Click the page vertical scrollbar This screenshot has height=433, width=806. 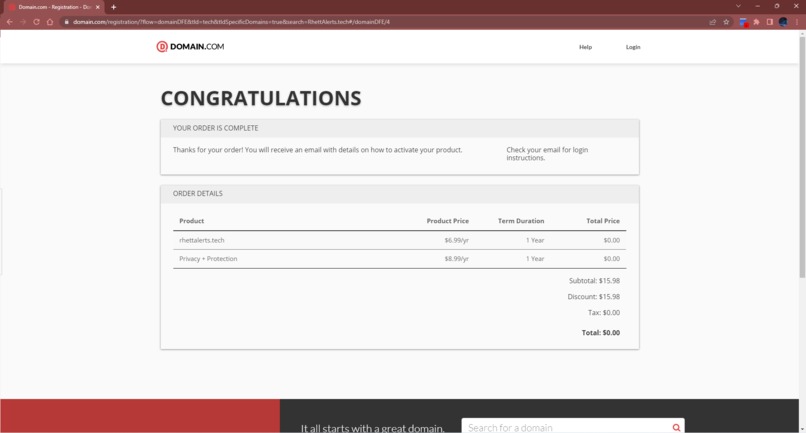pyautogui.click(x=802, y=159)
